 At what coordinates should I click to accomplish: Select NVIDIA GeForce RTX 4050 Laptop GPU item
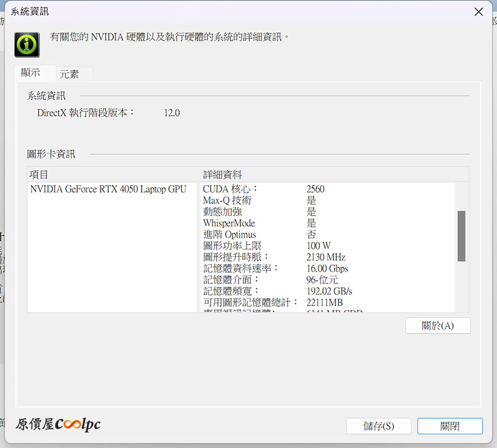[108, 190]
